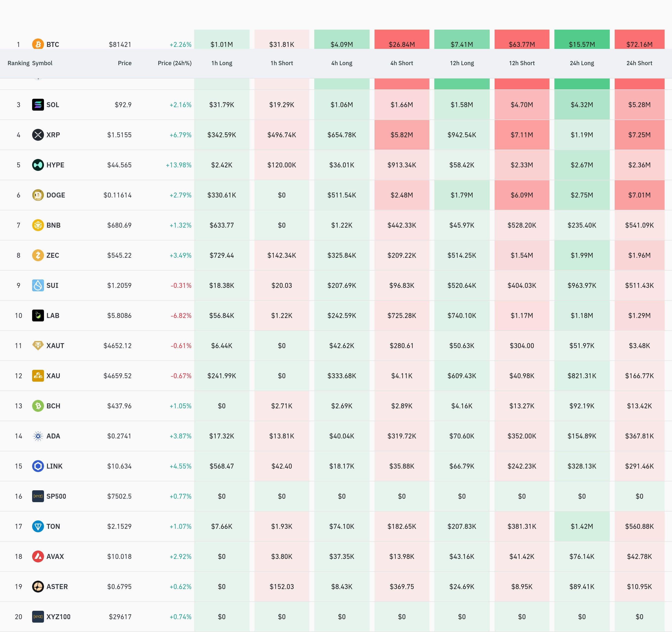
Task: Click LAB 24h change -6.82%
Action: (181, 316)
